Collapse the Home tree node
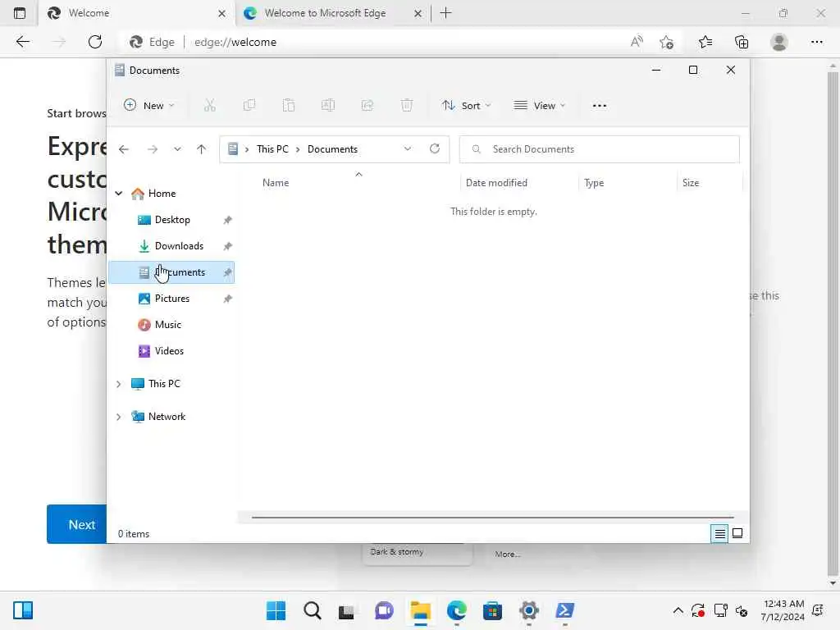 [x=118, y=194]
